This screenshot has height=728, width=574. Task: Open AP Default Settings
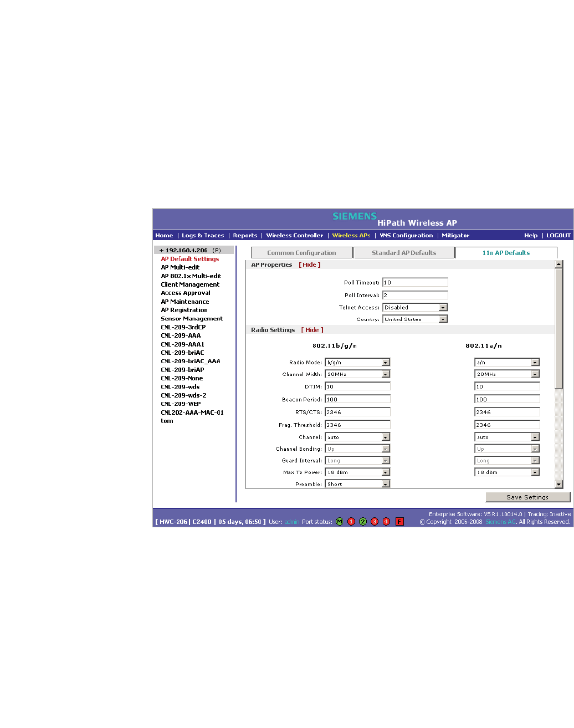[190, 259]
